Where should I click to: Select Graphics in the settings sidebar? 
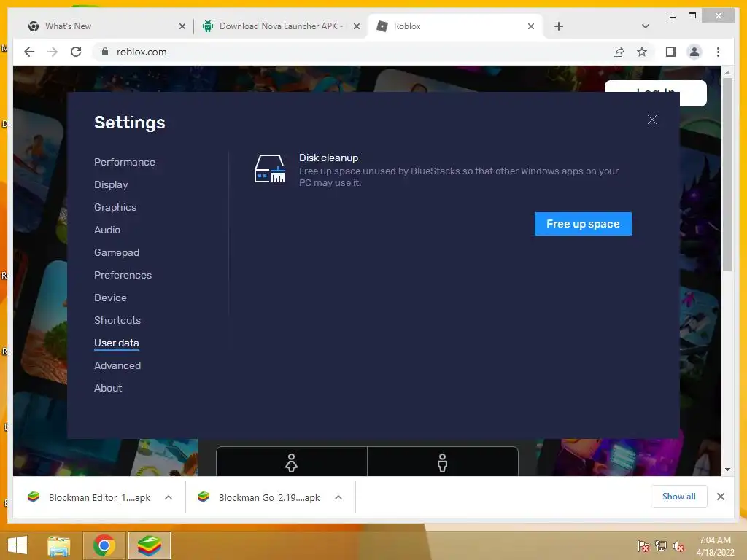tap(115, 207)
